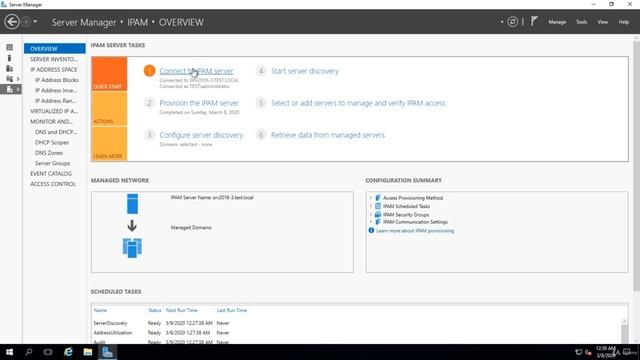The width and height of the screenshot is (640, 360).
Task: Open the View menu
Action: [x=602, y=22]
